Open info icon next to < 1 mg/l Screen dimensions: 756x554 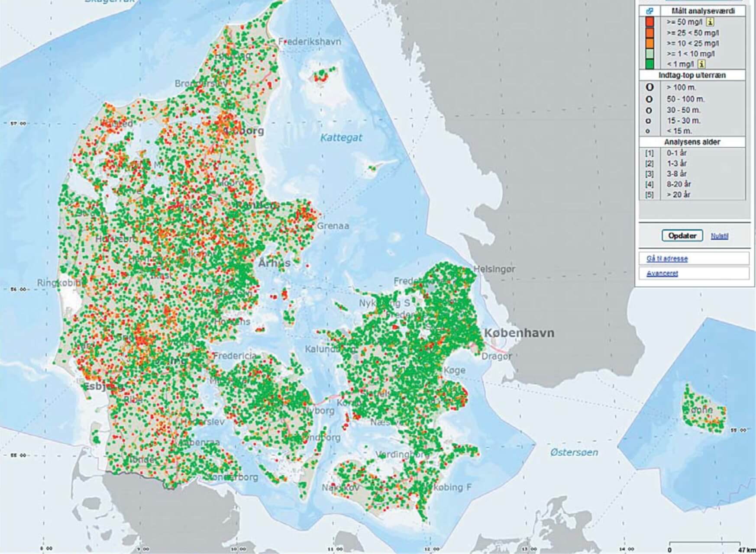702,64
